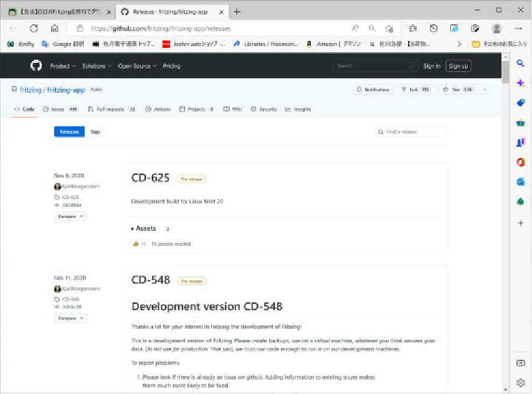This screenshot has height=394, width=532.
Task: Go to browser home icon
Action: coord(55,29)
